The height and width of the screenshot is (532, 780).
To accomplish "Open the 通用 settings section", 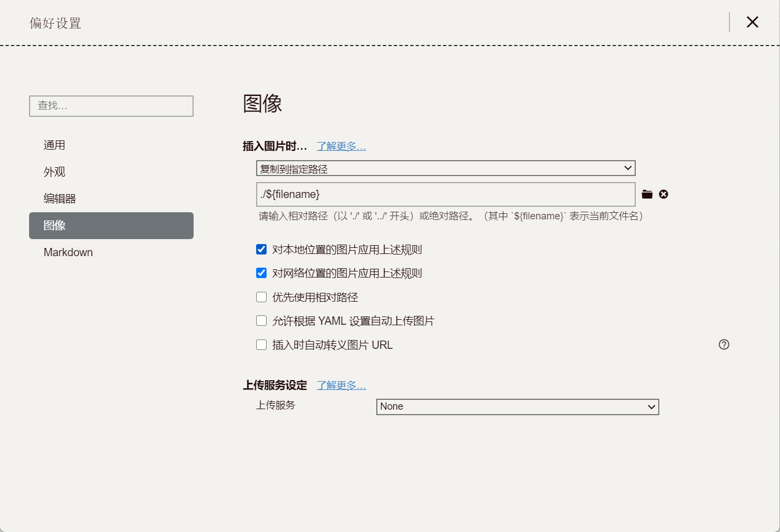I will point(54,145).
